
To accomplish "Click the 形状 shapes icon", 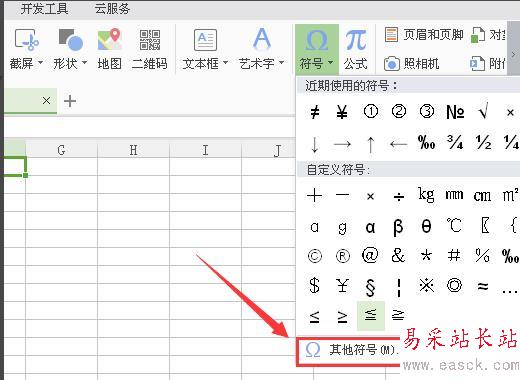I will tap(71, 40).
